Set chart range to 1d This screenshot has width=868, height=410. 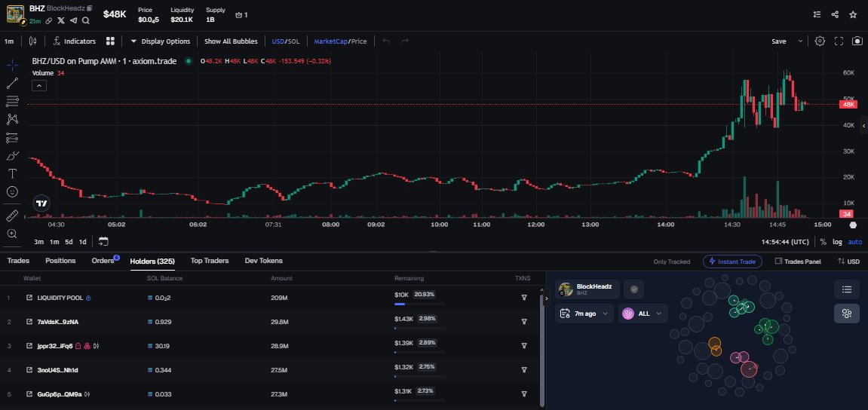point(82,242)
